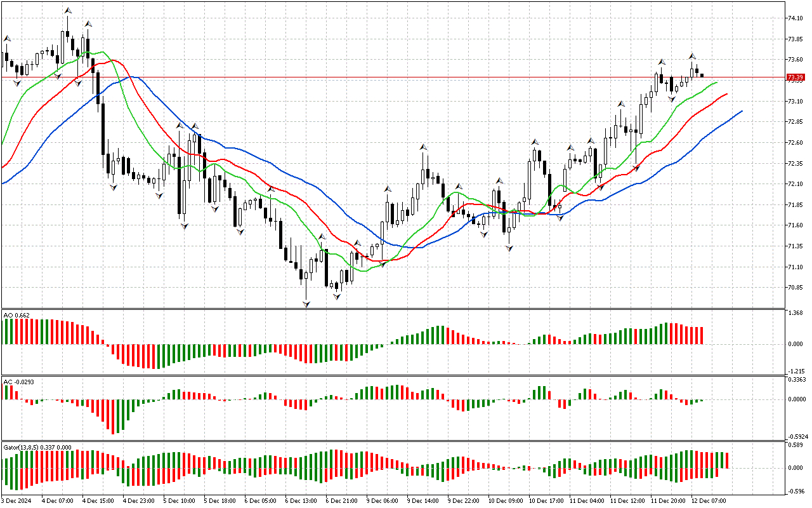The image size is (812, 508).
Task: Select the AO 0.662 indicator label
Action: tap(16, 315)
